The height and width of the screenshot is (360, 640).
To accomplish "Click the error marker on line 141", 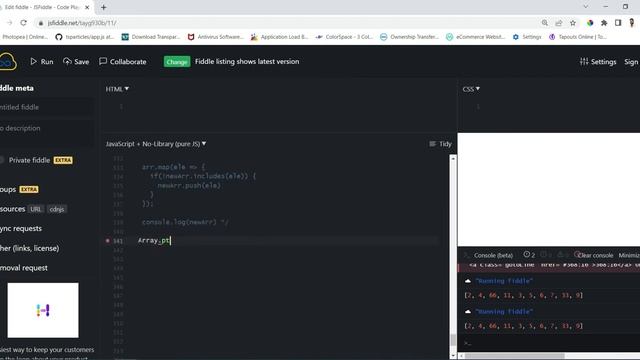I will point(108,241).
